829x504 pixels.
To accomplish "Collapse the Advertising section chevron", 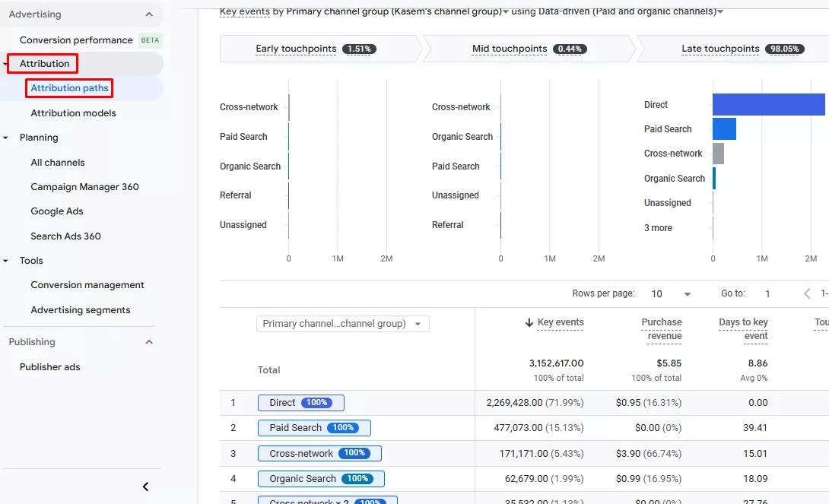I will click(x=148, y=14).
